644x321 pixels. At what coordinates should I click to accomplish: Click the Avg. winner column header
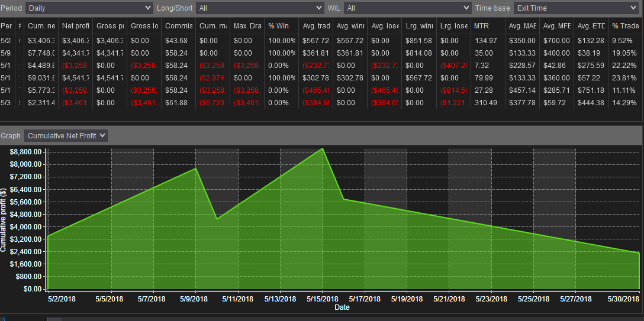[350, 26]
